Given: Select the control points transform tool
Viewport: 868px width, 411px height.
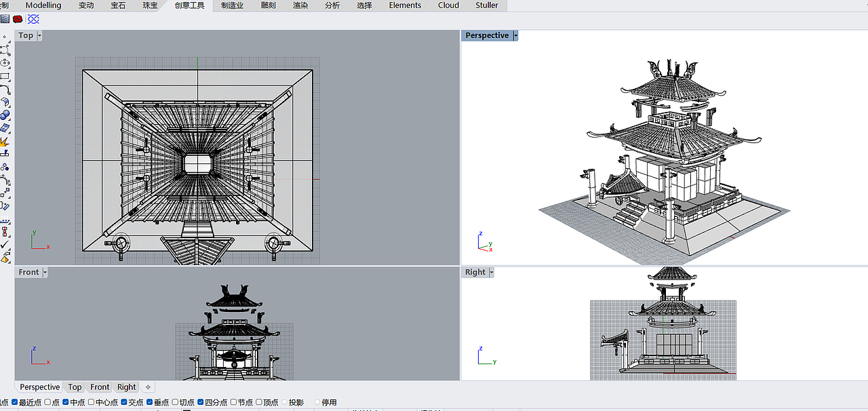Looking at the screenshot, I should (5, 193).
